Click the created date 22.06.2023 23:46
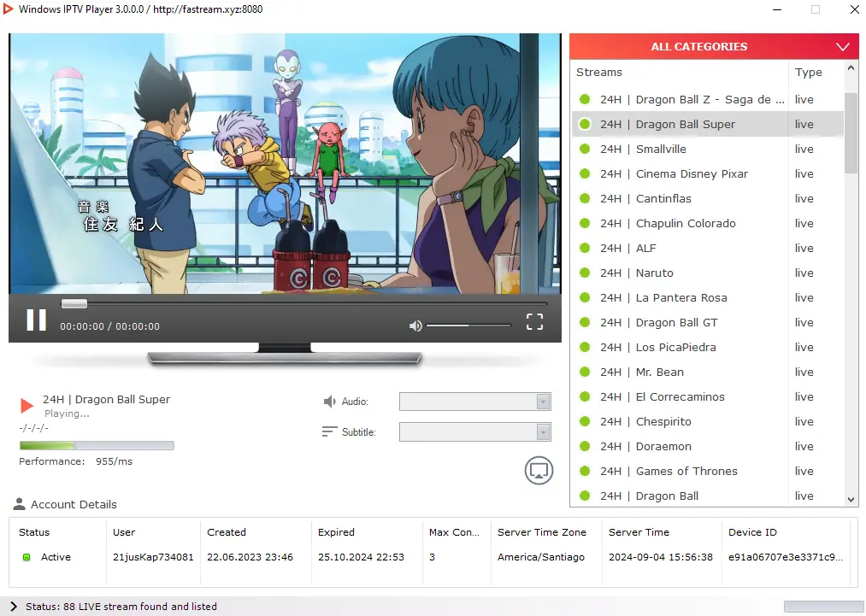 tap(250, 557)
